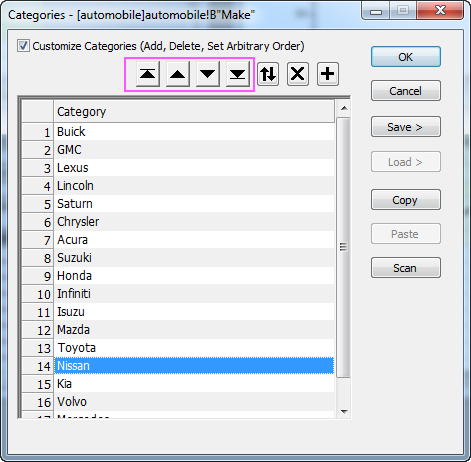Click the highlighted Nissan row
471x462 pixels.
point(194,366)
